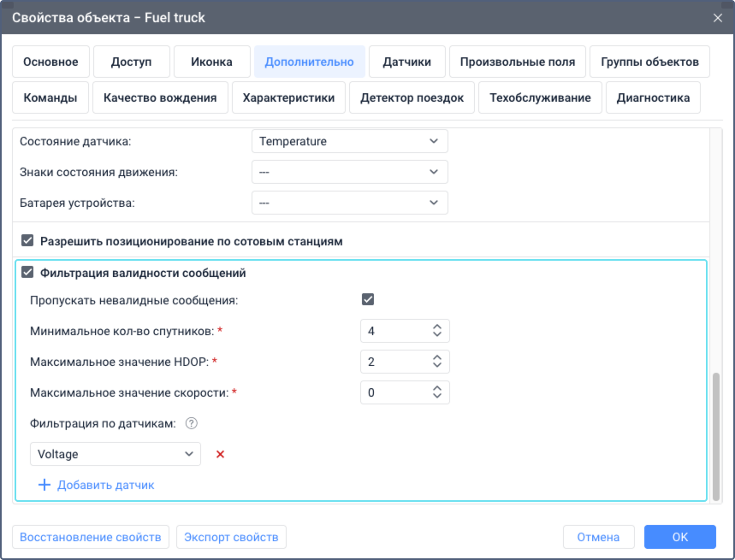Viewport: 735px width, 560px height.
Task: Click the help icon next to Фильтрация по датчикам
Action: pyautogui.click(x=192, y=422)
